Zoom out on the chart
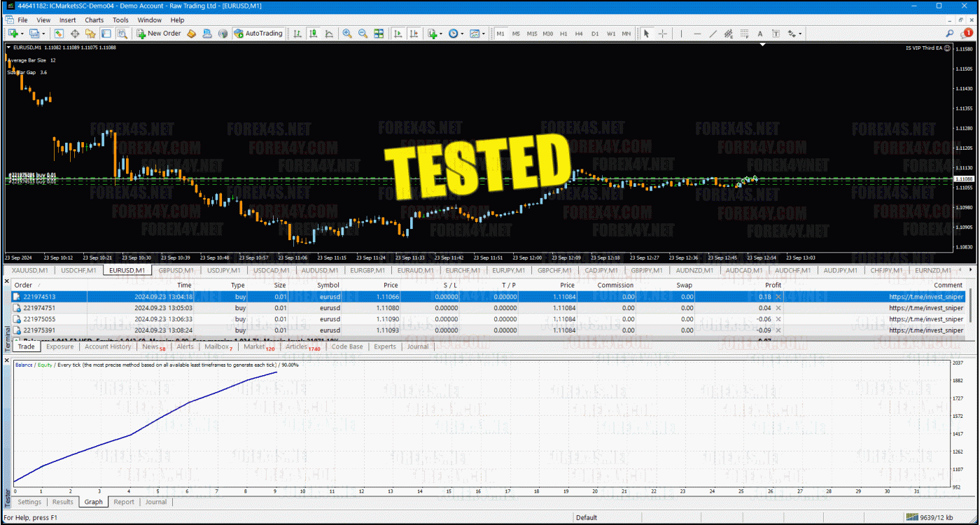 [363, 34]
